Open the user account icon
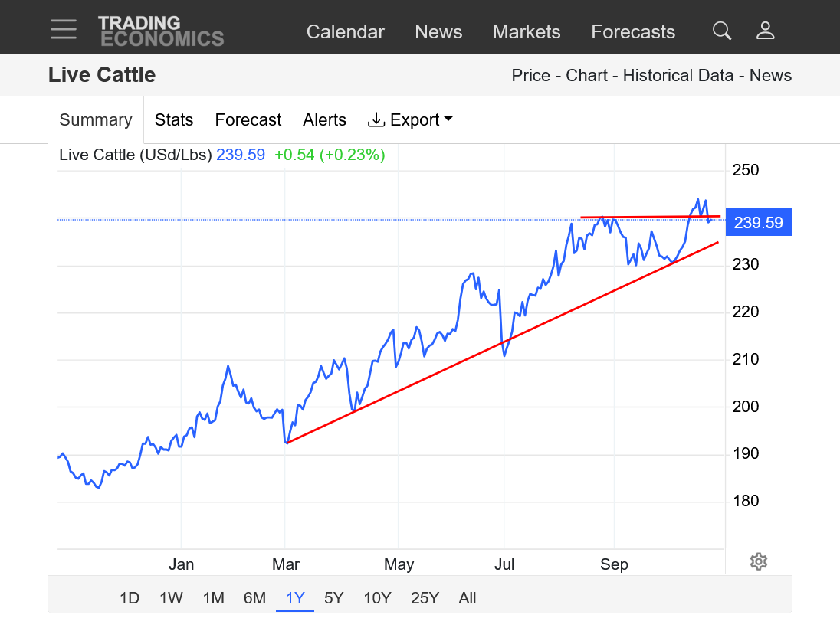Screen dimensions: 840x628 (x=765, y=31)
